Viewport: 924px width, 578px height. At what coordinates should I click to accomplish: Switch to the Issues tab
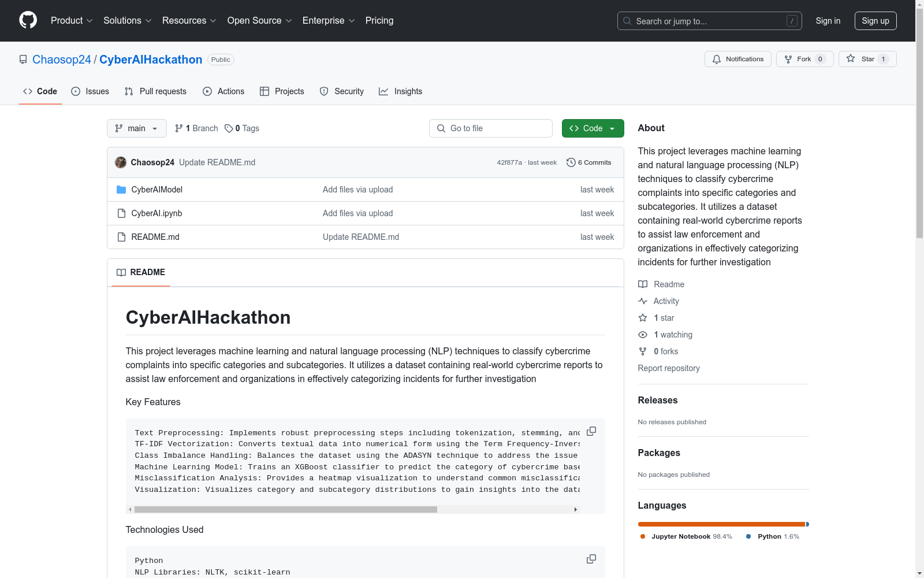pos(90,91)
